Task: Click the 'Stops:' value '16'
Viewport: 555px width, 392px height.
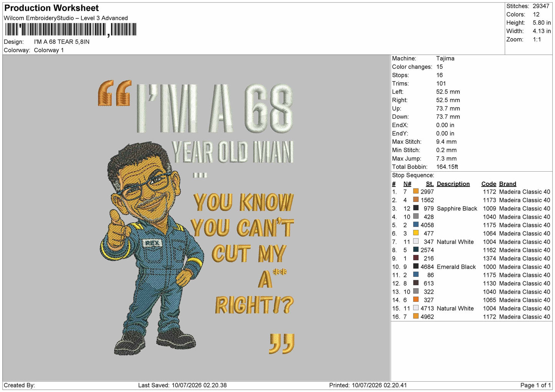Action: click(440, 75)
